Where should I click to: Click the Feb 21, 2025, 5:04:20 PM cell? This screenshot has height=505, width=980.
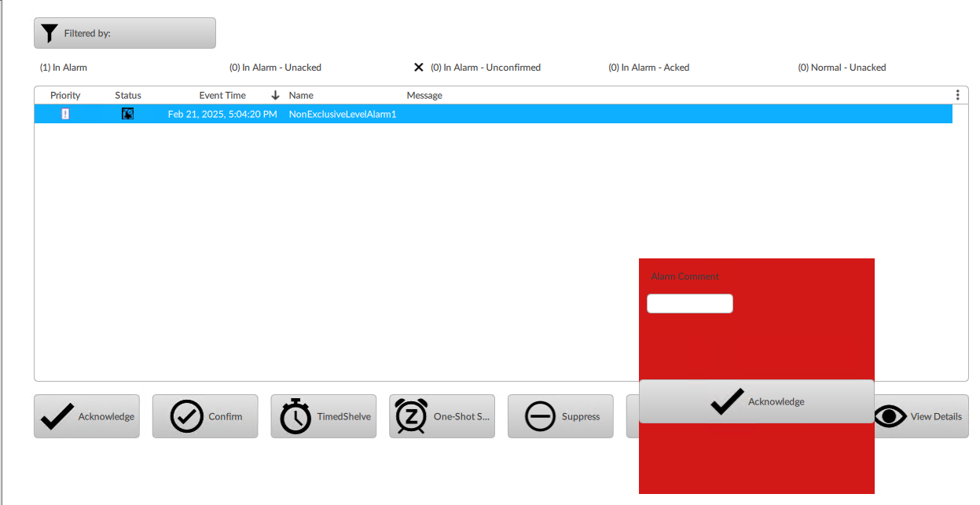pyautogui.click(x=222, y=114)
